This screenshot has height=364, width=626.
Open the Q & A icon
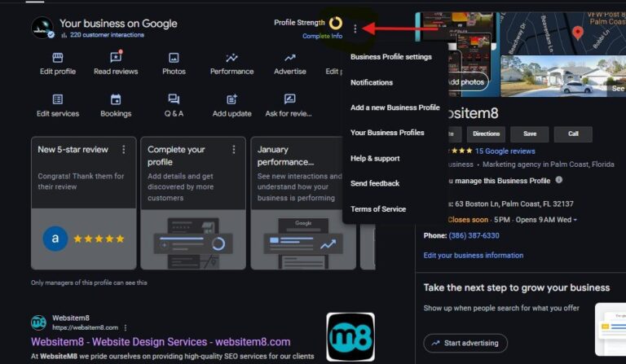click(x=174, y=99)
